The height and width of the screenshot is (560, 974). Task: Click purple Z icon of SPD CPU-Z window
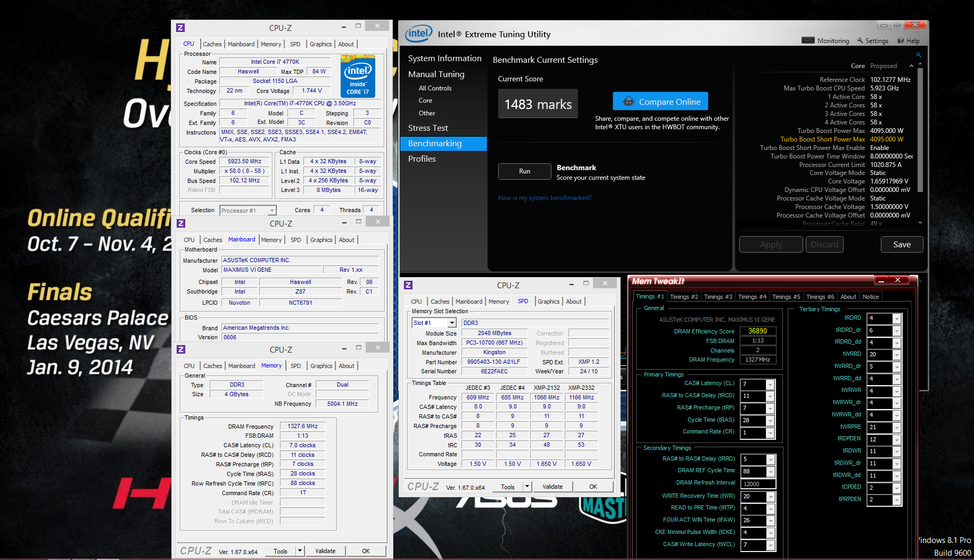point(408,285)
